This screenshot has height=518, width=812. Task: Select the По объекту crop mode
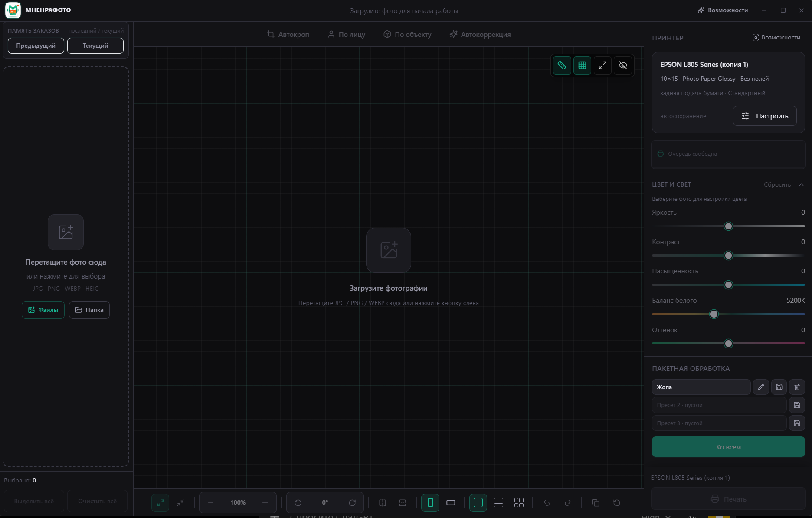pos(407,34)
